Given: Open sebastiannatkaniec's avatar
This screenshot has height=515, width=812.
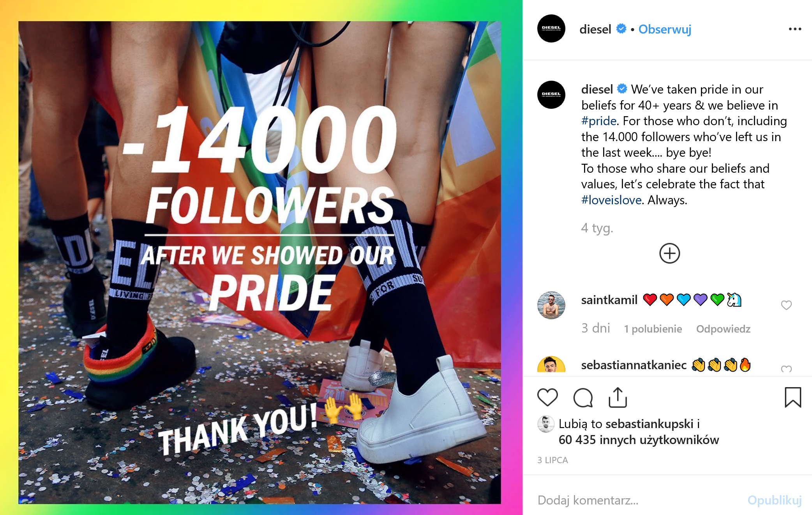Looking at the screenshot, I should [551, 365].
